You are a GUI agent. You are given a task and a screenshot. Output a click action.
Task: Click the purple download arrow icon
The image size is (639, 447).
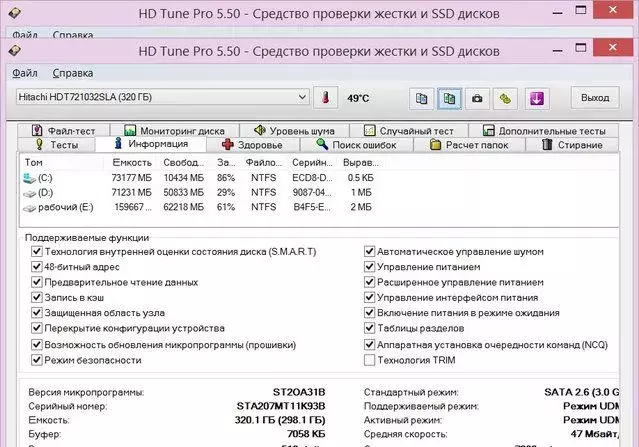coord(537,98)
